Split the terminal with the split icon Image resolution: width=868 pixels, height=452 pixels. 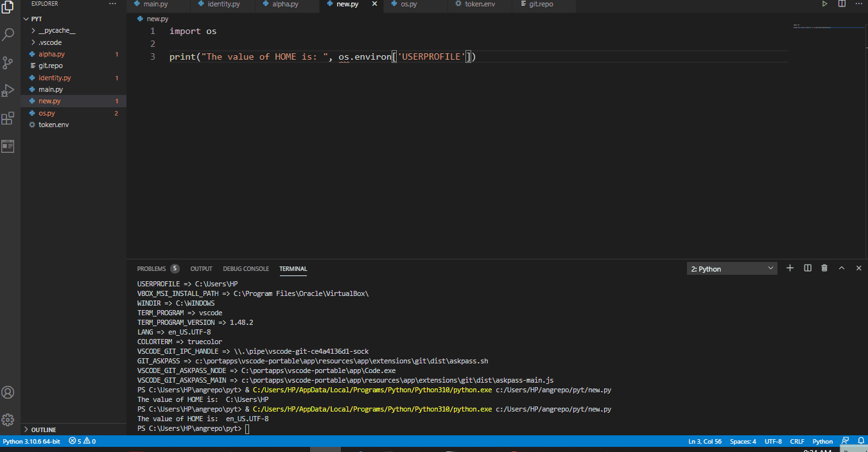807,268
